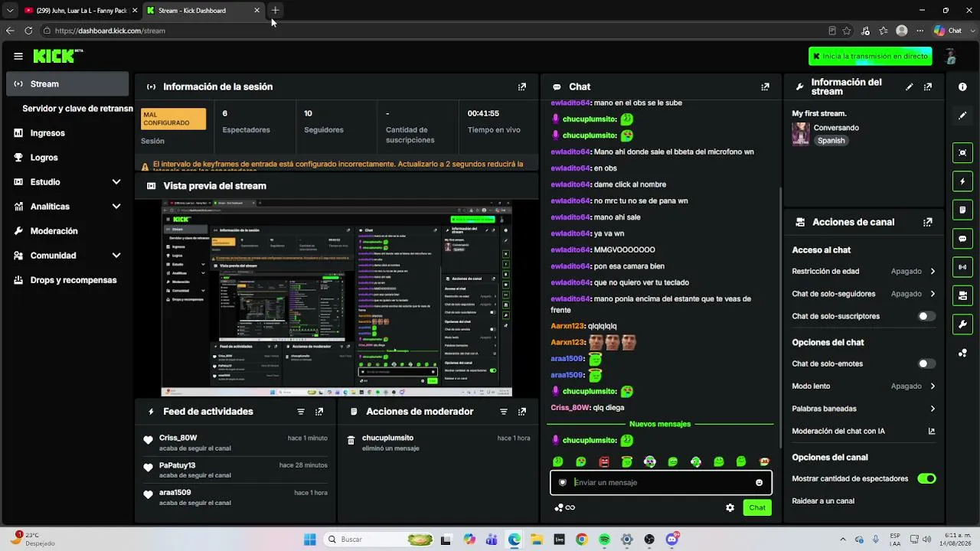This screenshot has height=551, width=980.
Task: Open Drops y recompensas in the sidebar
Action: click(x=67, y=280)
